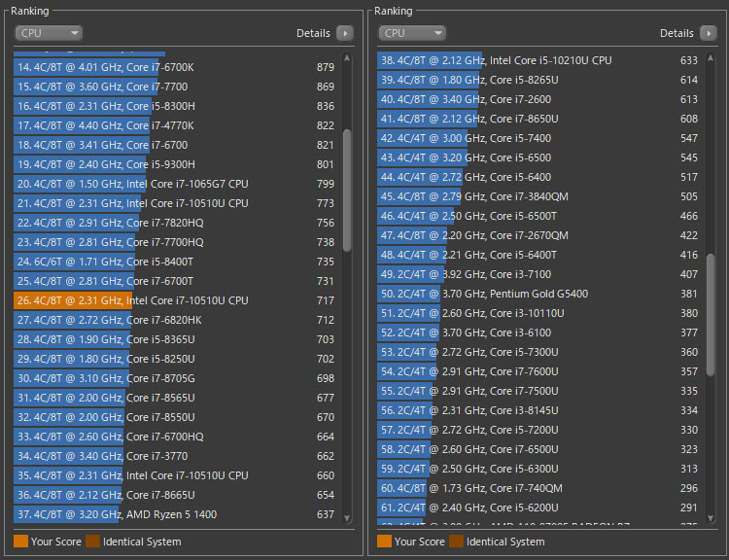Image resolution: width=729 pixels, height=560 pixels.
Task: Select row 21 Intel Core i7-10510U scoring 773
Action: click(x=176, y=203)
